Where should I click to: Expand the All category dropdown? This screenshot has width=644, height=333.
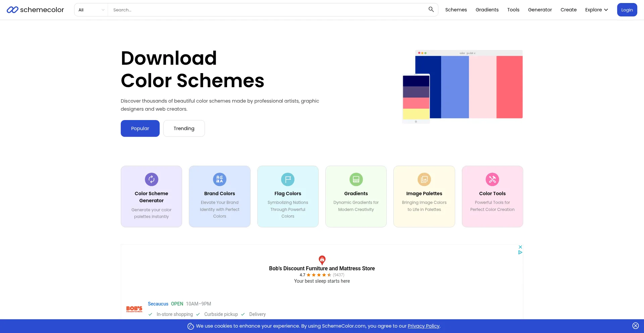(x=91, y=10)
